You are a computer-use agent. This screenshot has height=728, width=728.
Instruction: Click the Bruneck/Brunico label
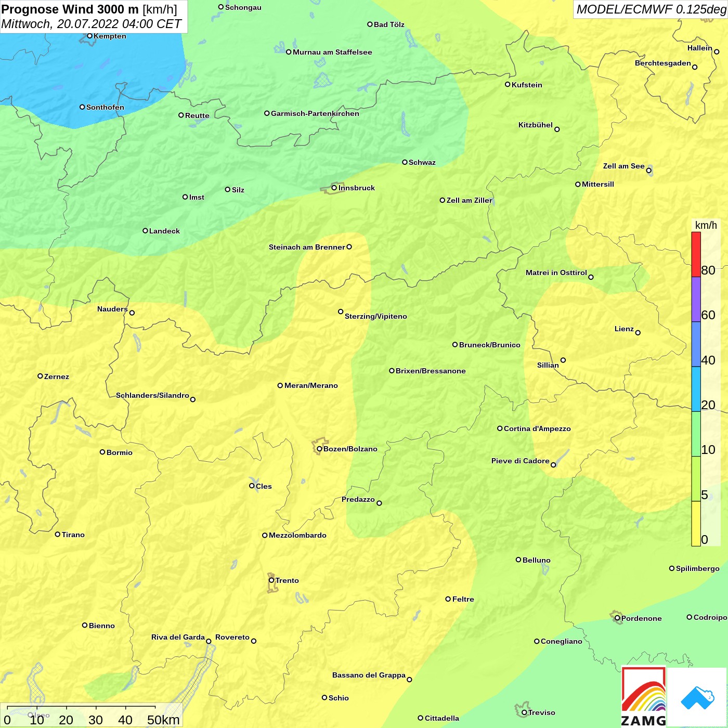[x=490, y=345]
